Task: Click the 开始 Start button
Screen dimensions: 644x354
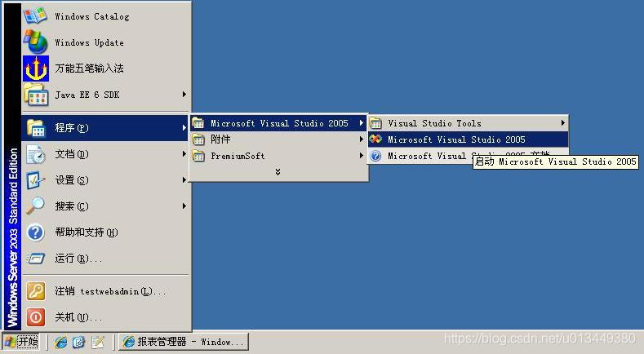Action: pyautogui.click(x=21, y=342)
